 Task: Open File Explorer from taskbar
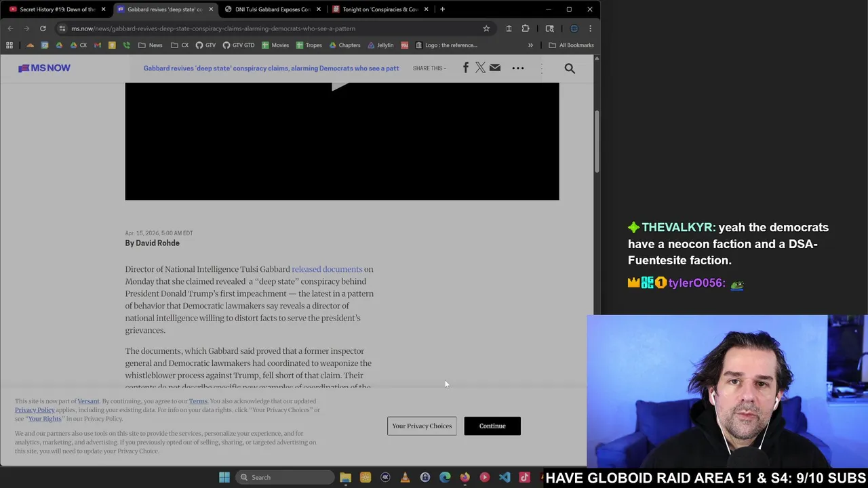point(345,477)
